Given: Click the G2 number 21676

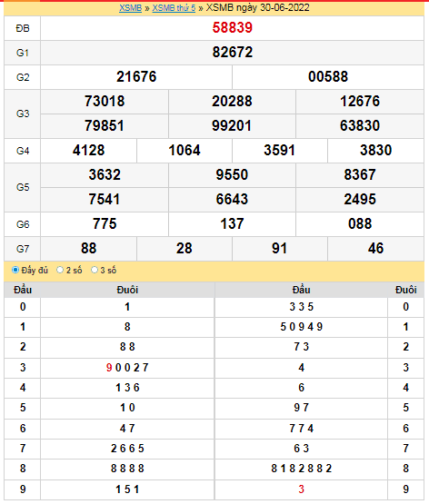Looking at the screenshot, I should tap(136, 76).
